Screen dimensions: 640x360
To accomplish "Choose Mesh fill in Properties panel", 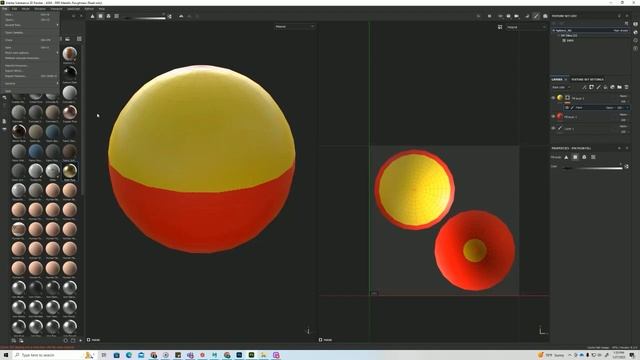I will point(584,157).
